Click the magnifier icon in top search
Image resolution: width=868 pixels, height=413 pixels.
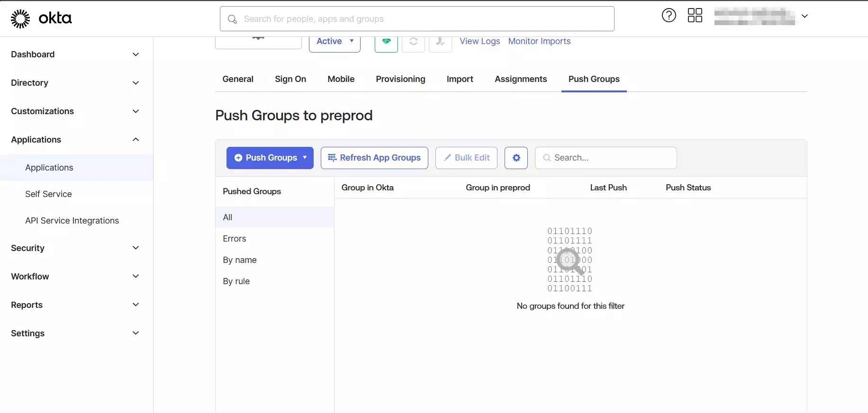232,19
